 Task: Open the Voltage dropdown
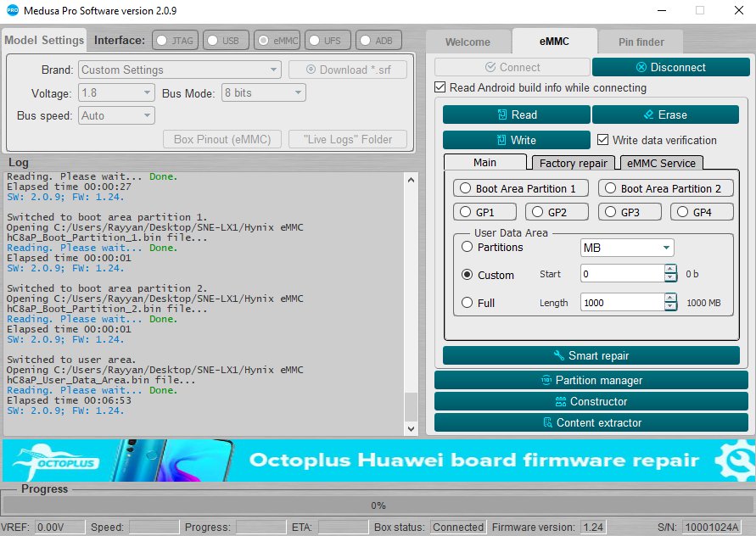(x=116, y=92)
